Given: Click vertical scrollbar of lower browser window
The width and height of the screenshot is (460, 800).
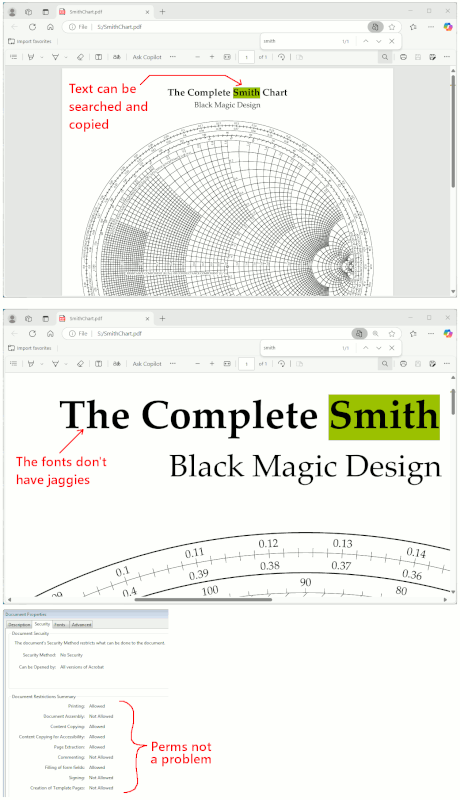Looking at the screenshot, I should click(452, 401).
